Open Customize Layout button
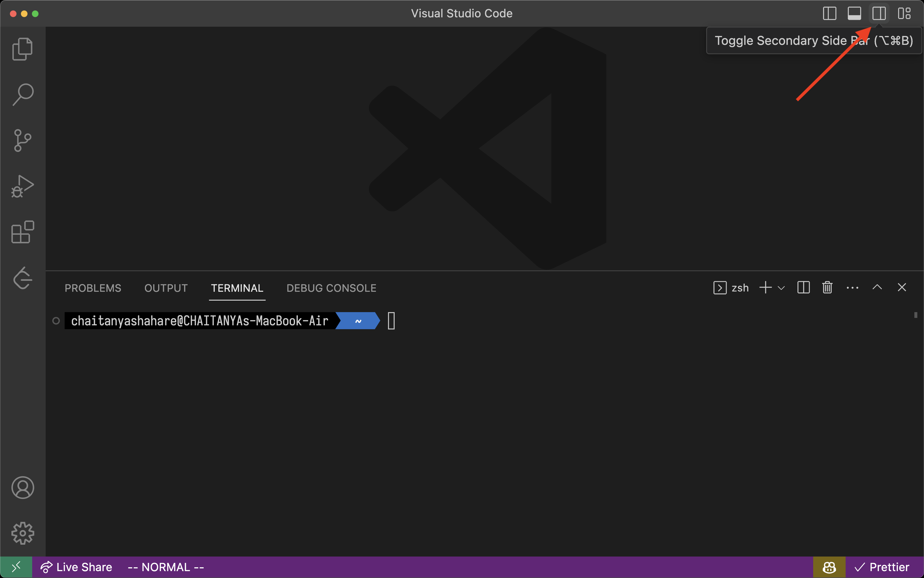Image resolution: width=924 pixels, height=578 pixels. point(904,13)
